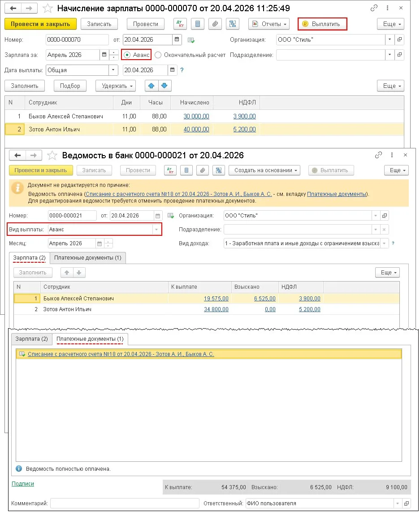
Task: Open Взыскано 6 525,00 for Быков
Action: click(264, 299)
